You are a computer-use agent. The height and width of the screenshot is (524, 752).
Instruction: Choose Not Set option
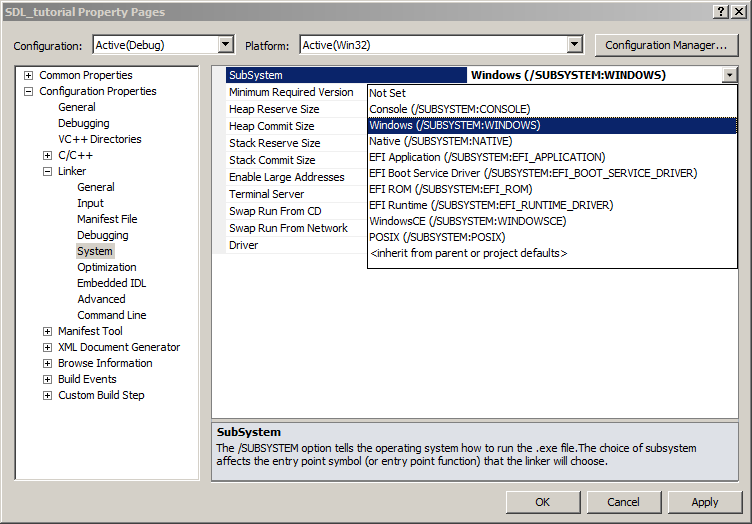click(x=552, y=93)
